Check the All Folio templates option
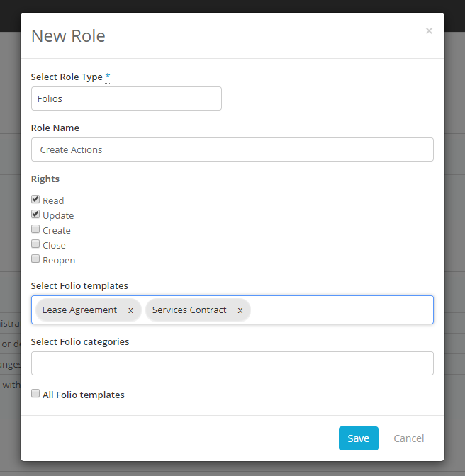Viewport: 465px width, 476px height. coord(35,394)
